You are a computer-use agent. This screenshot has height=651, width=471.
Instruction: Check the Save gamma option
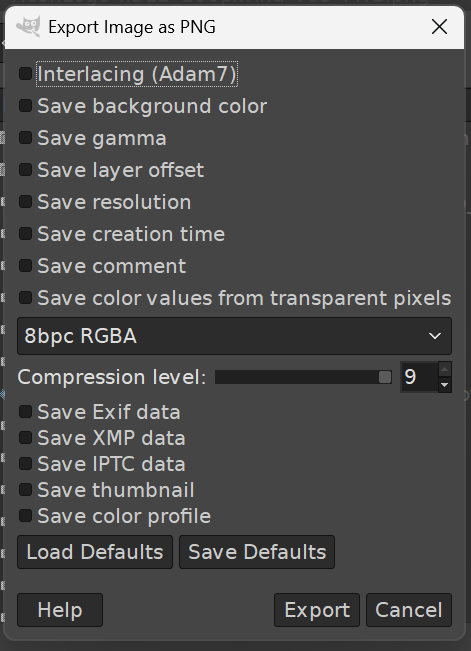[x=25, y=138]
